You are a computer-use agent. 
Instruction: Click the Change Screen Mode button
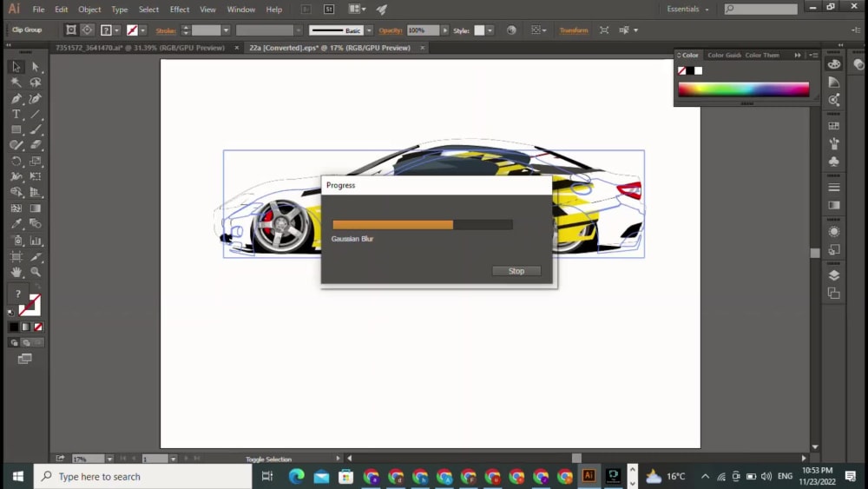[25, 359]
